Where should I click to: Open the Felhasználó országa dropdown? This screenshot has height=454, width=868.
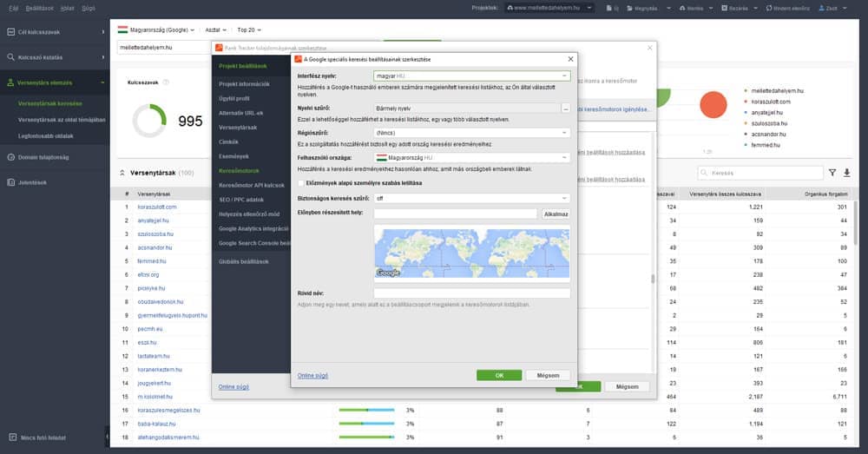(471, 158)
